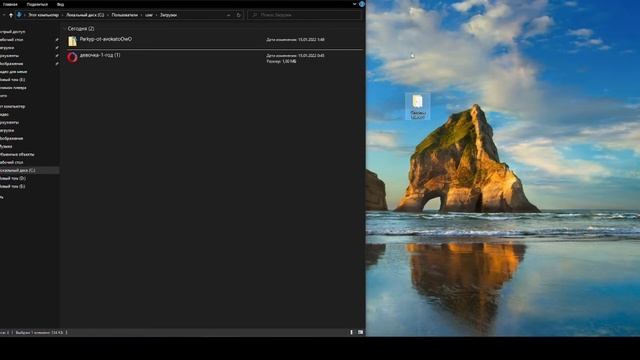Click the pin icon next to pinned Изображения

tap(57, 64)
